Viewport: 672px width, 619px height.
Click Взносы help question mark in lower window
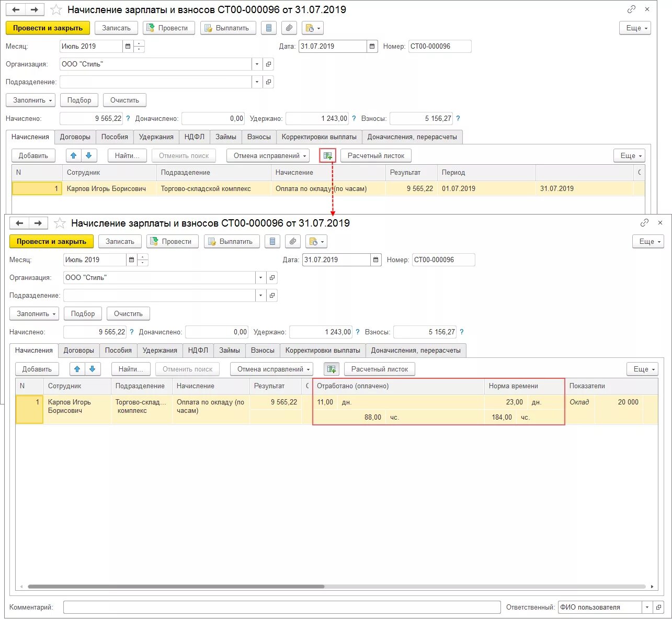coord(462,332)
